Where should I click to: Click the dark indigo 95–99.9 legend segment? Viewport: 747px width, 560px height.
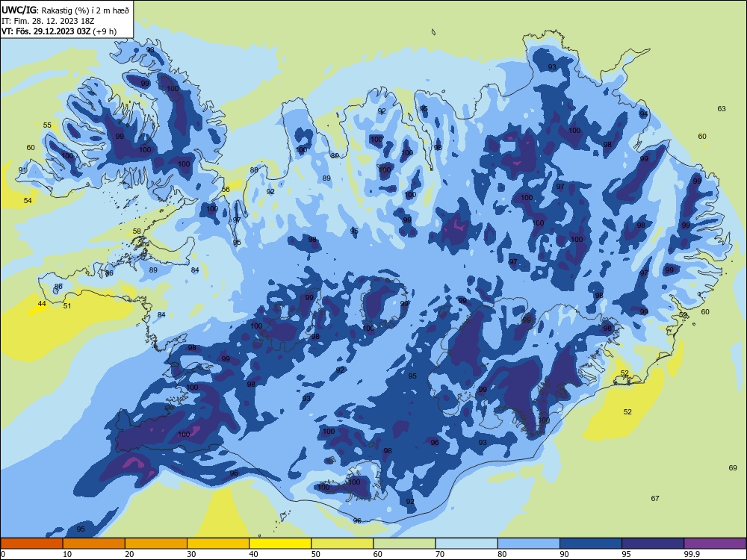click(x=653, y=544)
